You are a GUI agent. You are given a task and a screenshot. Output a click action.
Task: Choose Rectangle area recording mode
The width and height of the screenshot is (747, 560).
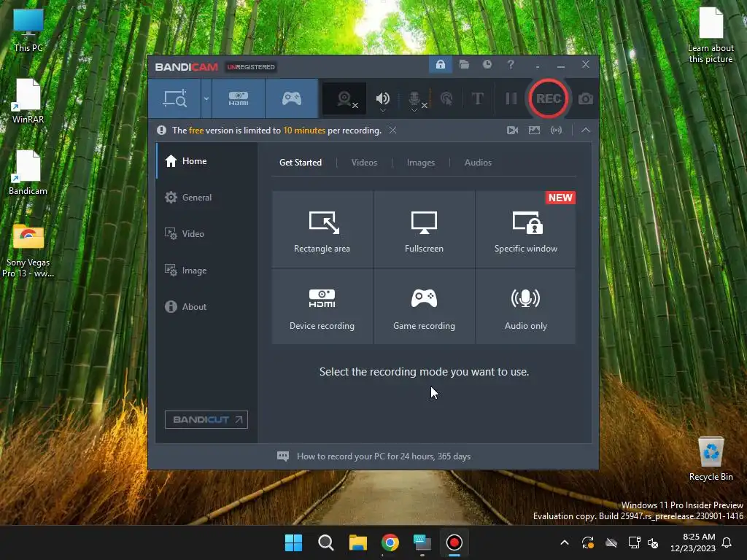322,229
